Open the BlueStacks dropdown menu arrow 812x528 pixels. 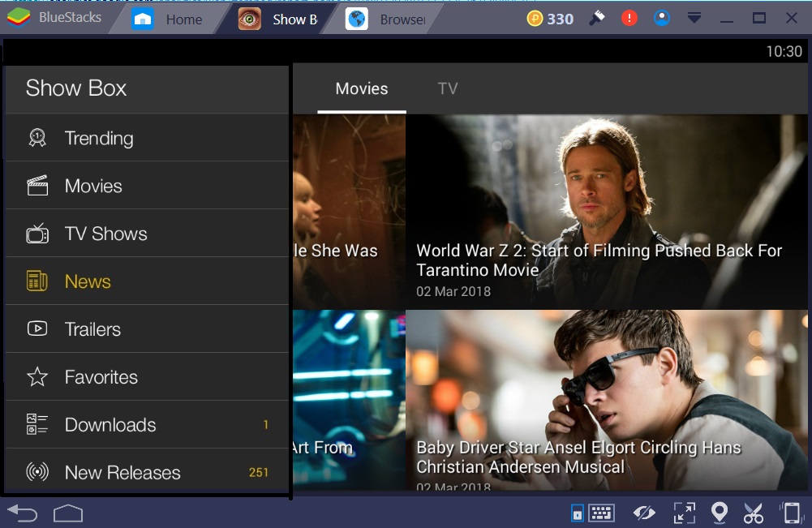pos(694,19)
